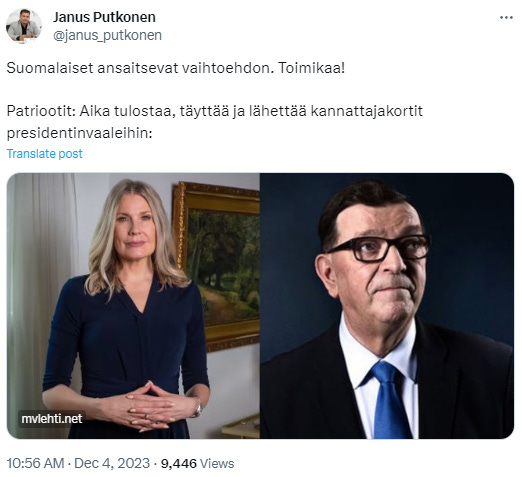Open the three-dot more options menu
The width and height of the screenshot is (522, 477).
[x=506, y=18]
